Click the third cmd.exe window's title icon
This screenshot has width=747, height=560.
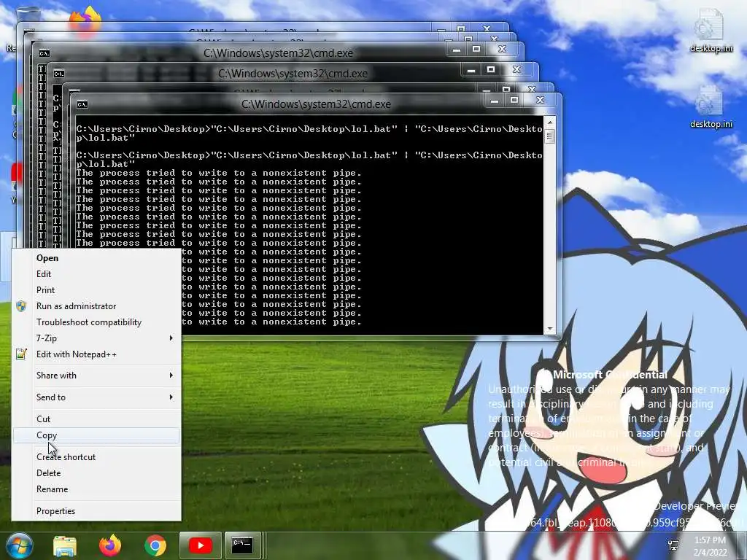pyautogui.click(x=44, y=53)
